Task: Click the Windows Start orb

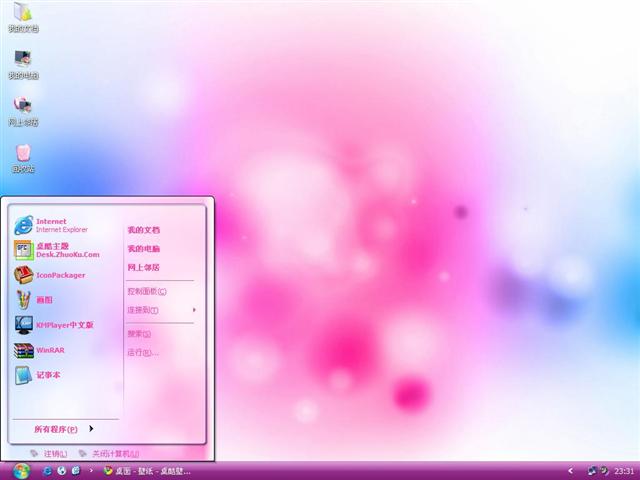Action: pyautogui.click(x=21, y=471)
